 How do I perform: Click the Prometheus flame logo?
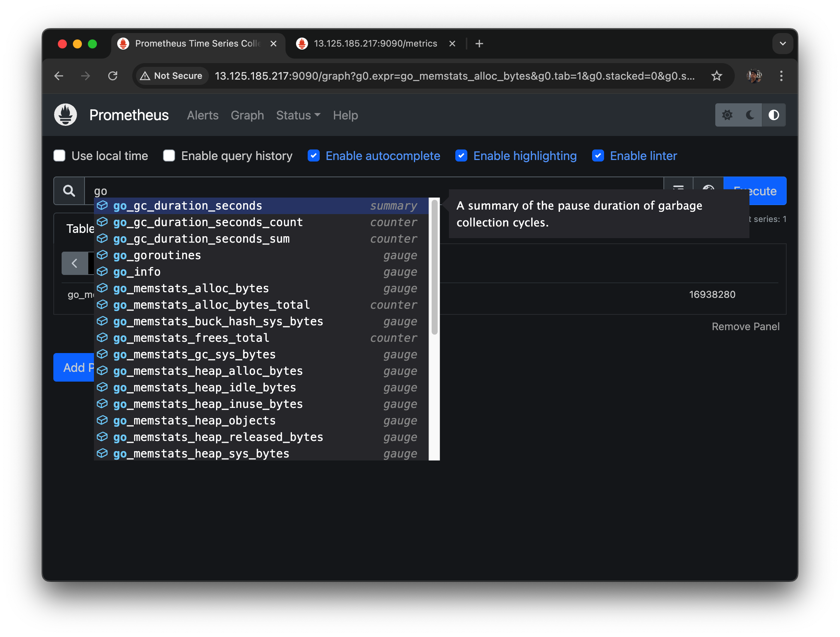[x=65, y=115]
